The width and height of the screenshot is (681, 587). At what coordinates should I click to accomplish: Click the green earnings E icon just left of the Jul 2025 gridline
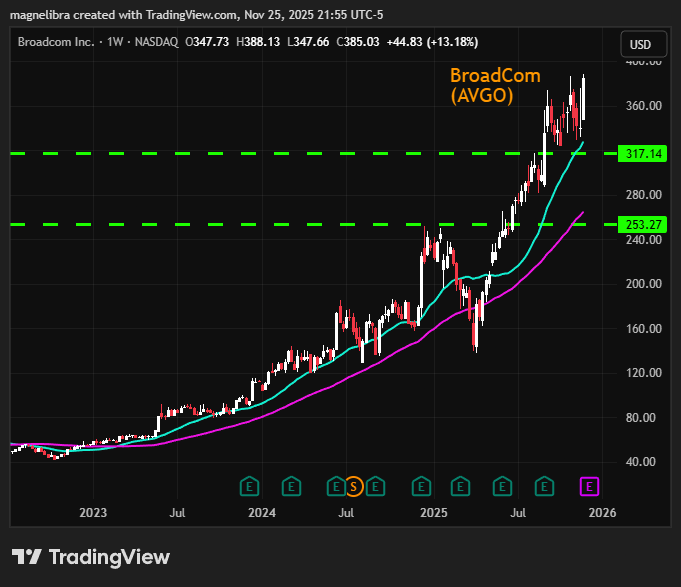pos(502,486)
